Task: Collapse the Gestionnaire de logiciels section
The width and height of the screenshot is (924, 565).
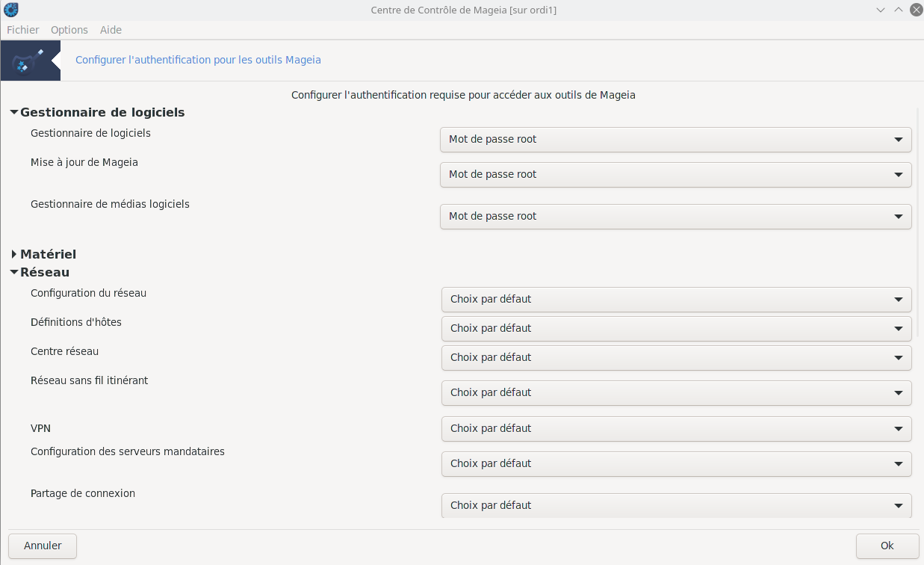Action: click(13, 113)
